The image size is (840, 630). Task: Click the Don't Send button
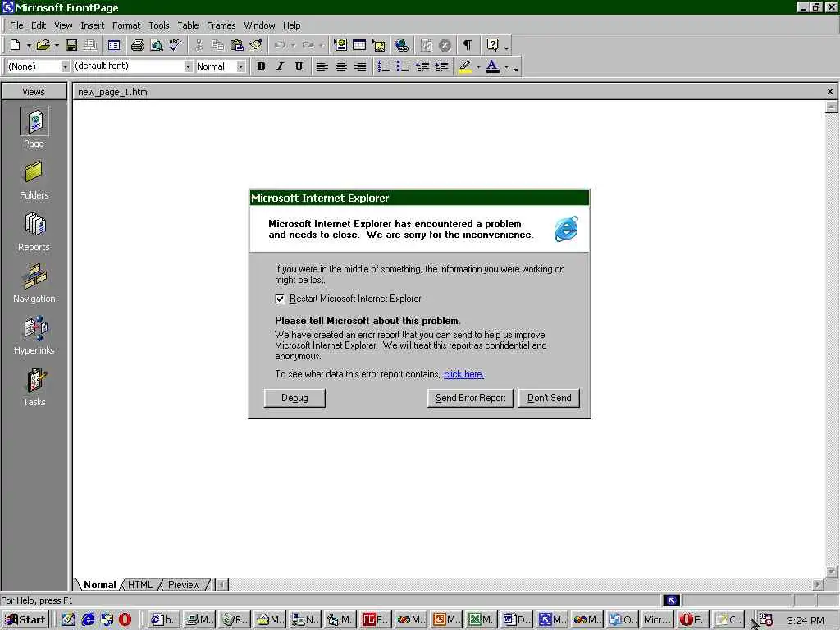point(549,398)
